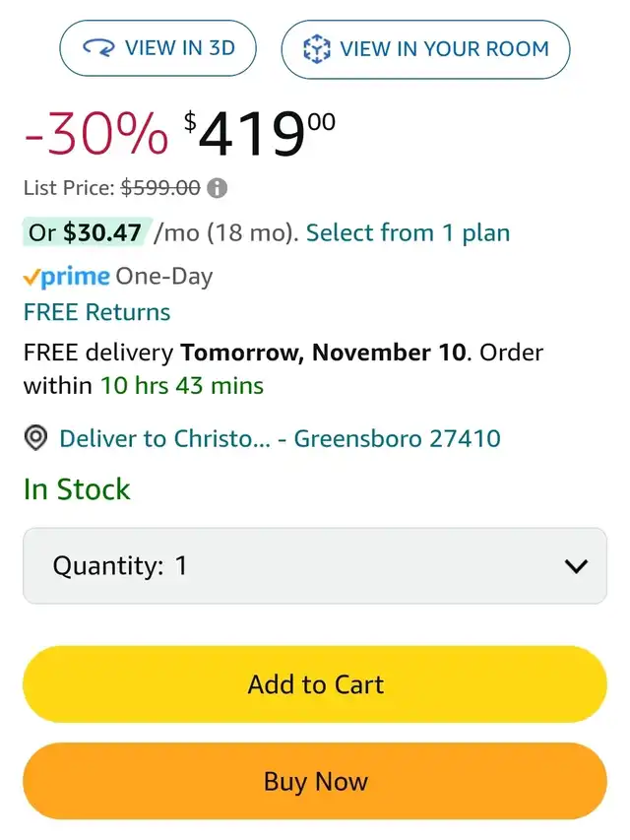Screen dimensions: 630x840
Task: Open the VIEW IN 3D viewer
Action: [x=157, y=48]
